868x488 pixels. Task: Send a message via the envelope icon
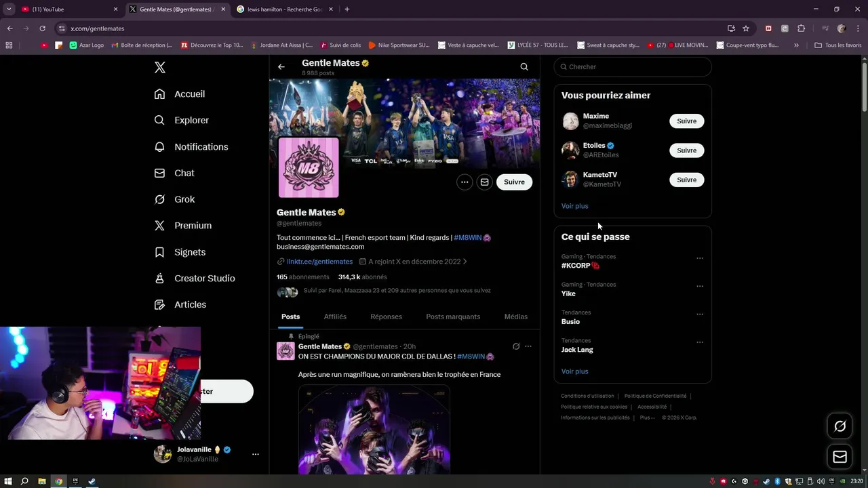click(484, 182)
